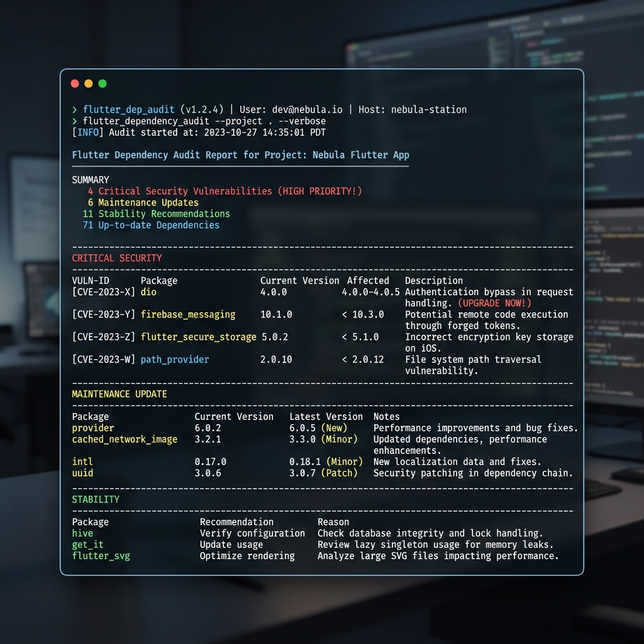Screen dimensions: 644x644
Task: Click firebase_messaging current version 10.1.0
Action: point(276,314)
